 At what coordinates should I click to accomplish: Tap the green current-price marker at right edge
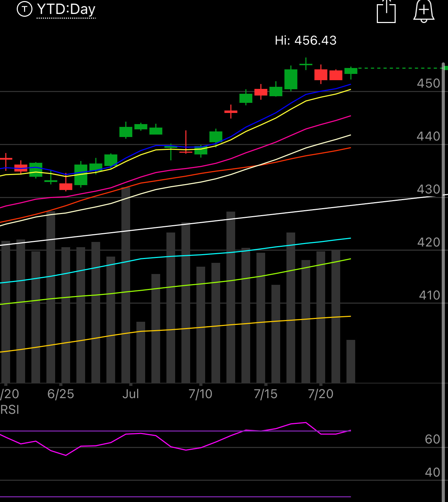coord(446,68)
